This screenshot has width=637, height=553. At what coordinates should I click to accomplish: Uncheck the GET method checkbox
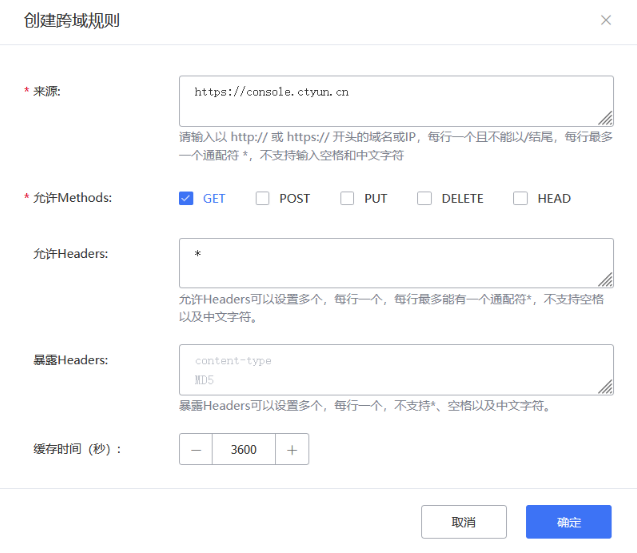pos(186,198)
